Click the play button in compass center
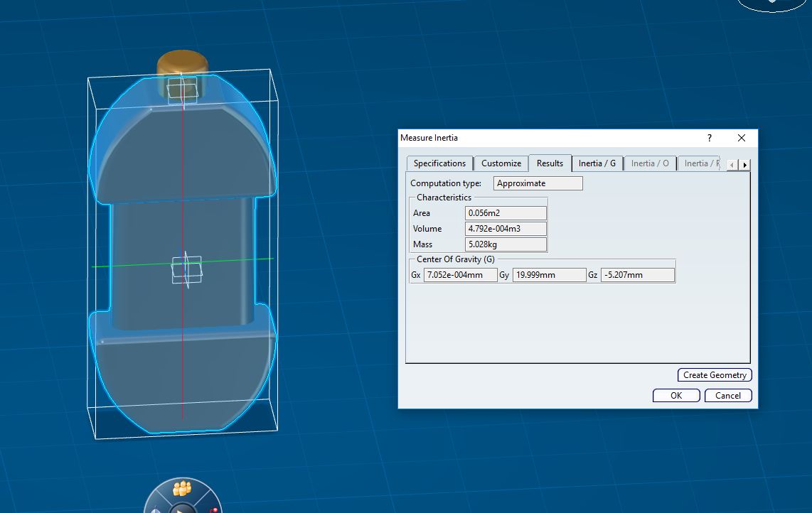 [182, 509]
